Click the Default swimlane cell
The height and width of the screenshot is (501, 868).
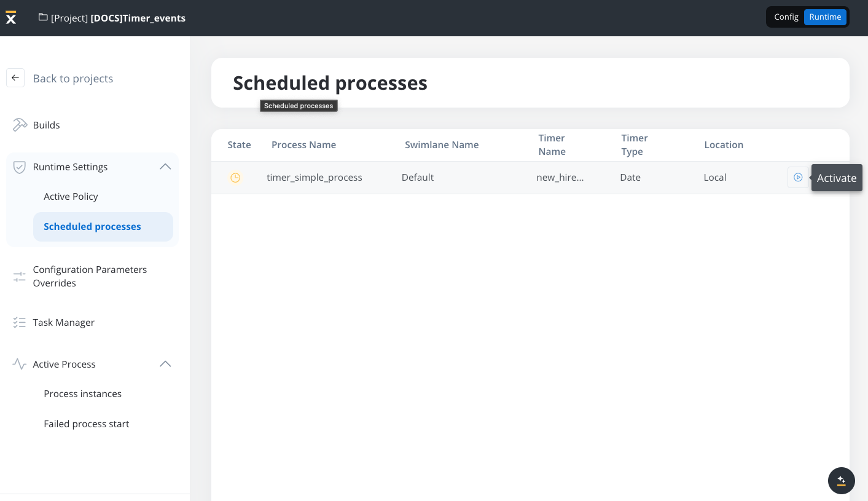click(x=418, y=178)
